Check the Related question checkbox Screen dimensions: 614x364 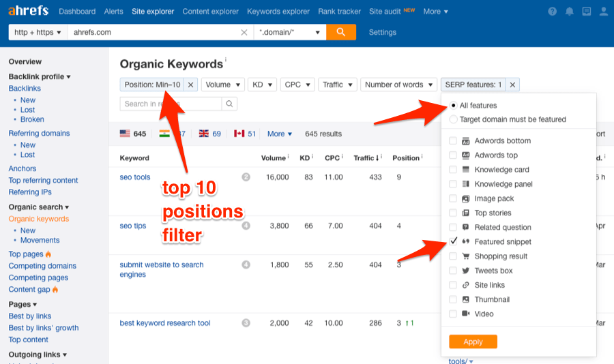click(453, 227)
